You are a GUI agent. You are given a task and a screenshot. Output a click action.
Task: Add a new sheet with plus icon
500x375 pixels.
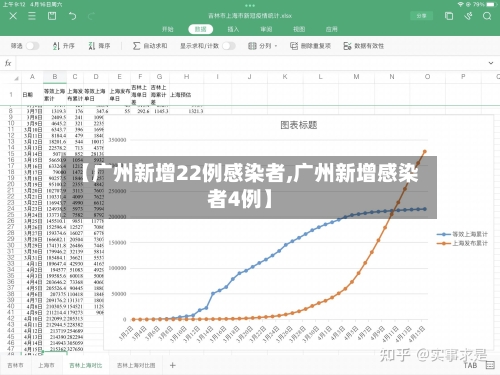(173, 365)
